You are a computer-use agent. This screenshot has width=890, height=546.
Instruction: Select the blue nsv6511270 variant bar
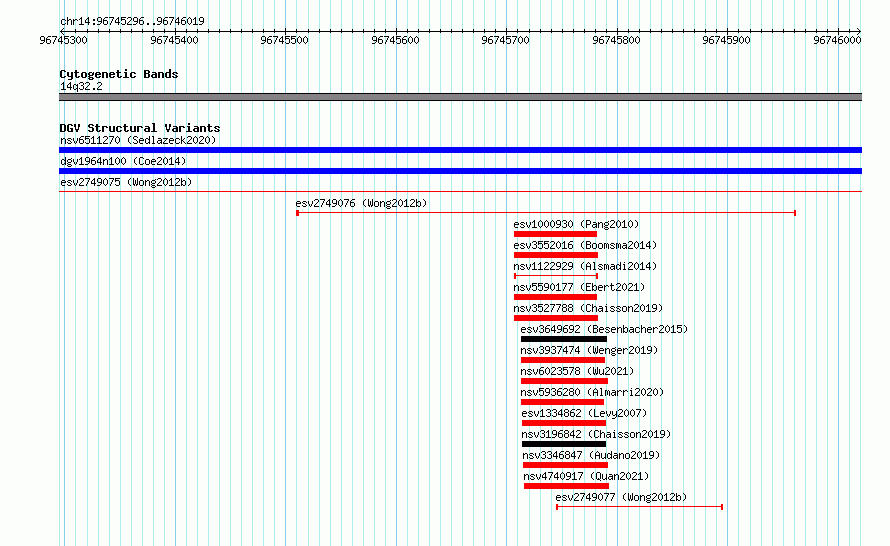[460, 150]
